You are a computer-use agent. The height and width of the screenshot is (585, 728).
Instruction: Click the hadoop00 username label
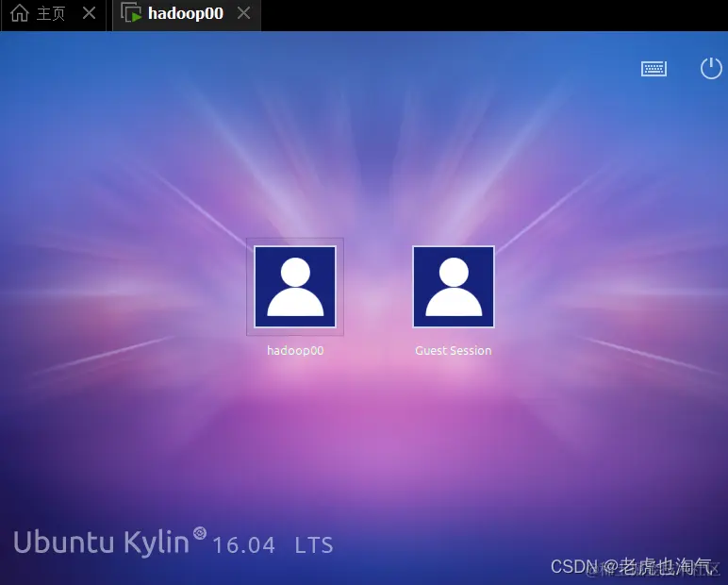[295, 350]
